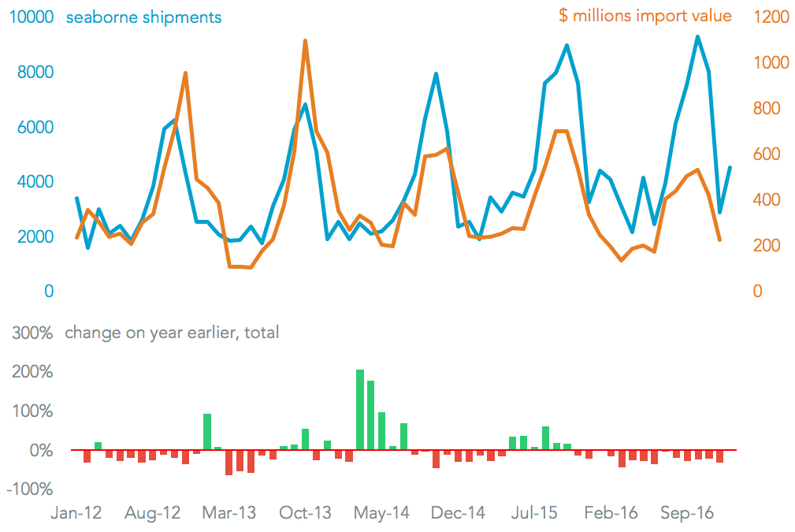Click the -100% y-axis tick label

tap(32, 489)
